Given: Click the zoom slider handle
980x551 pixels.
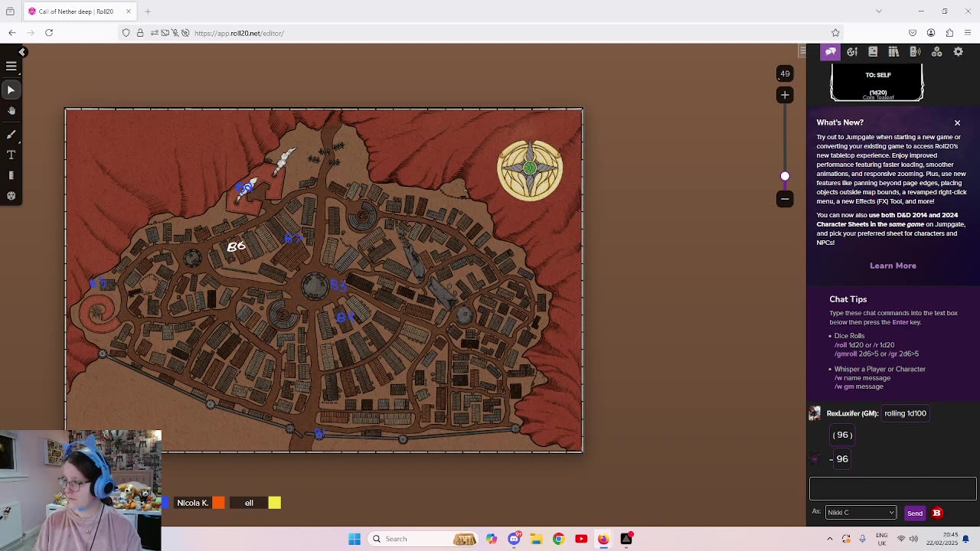Looking at the screenshot, I should coord(785,176).
